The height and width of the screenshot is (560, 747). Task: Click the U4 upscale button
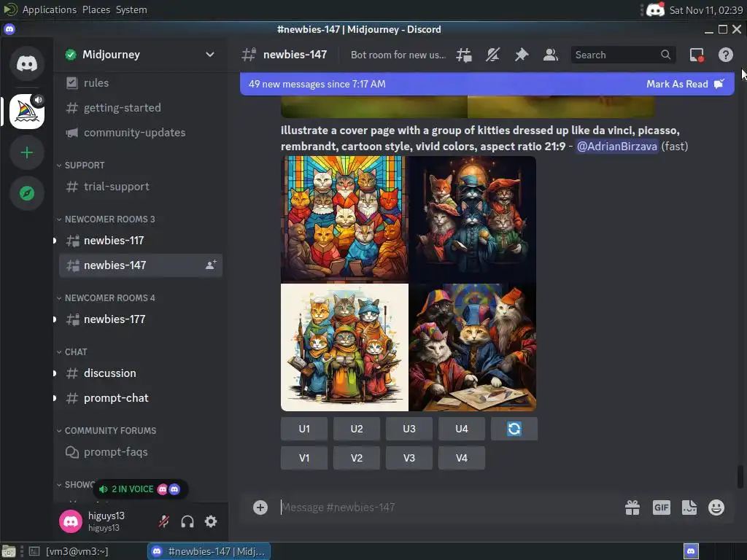462,429
